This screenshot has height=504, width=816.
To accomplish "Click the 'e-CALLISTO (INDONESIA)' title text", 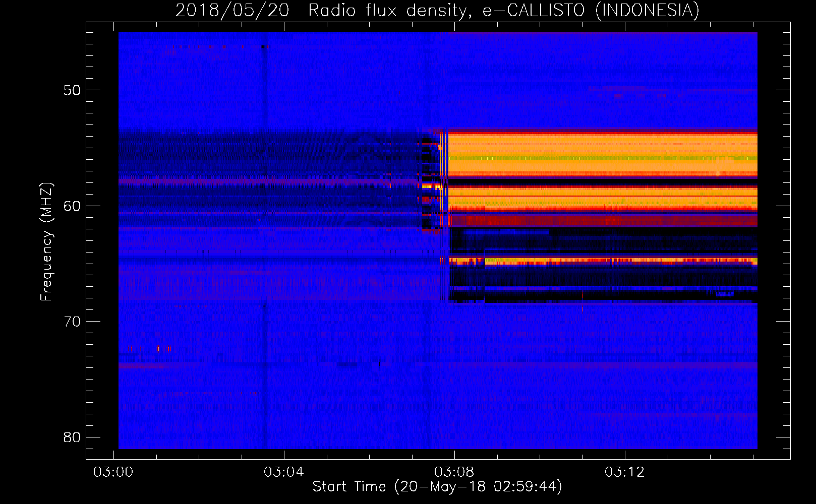I will coord(591,11).
